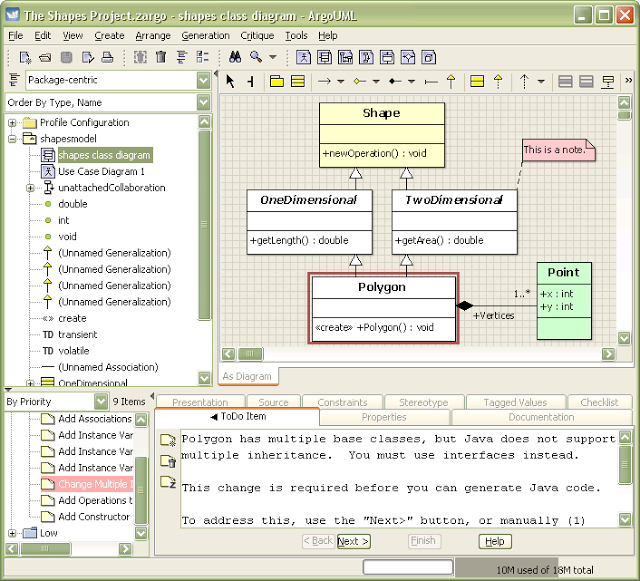Screen dimensions: 640x581
Task: Create a new Statechart diagram via toolbar
Action: point(387,57)
